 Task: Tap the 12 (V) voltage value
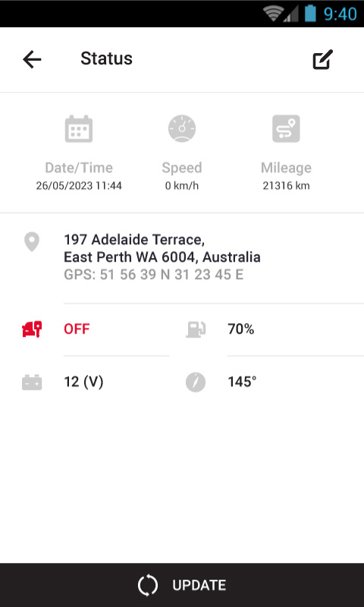(x=83, y=382)
